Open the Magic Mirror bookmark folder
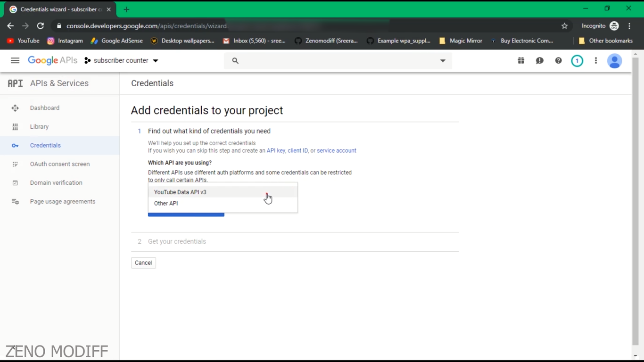 (x=461, y=41)
